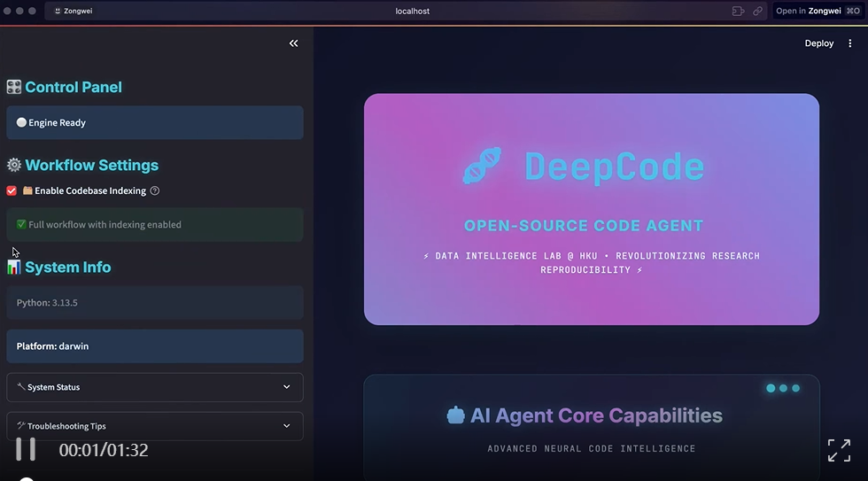Expand the Troubleshooting Tips section

pyautogui.click(x=154, y=426)
